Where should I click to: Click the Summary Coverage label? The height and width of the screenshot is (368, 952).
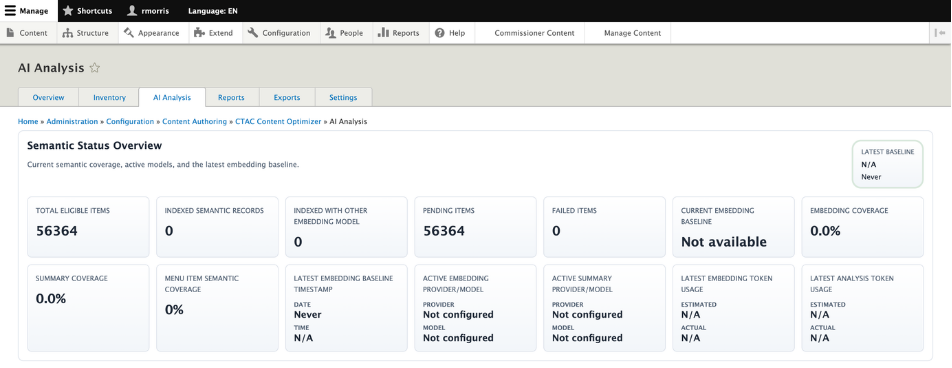[72, 278]
